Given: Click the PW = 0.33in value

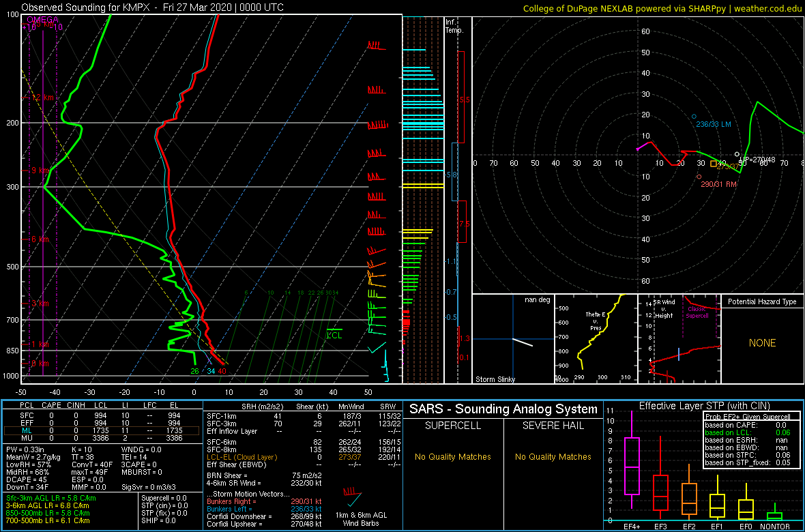Looking at the screenshot, I should [26, 450].
